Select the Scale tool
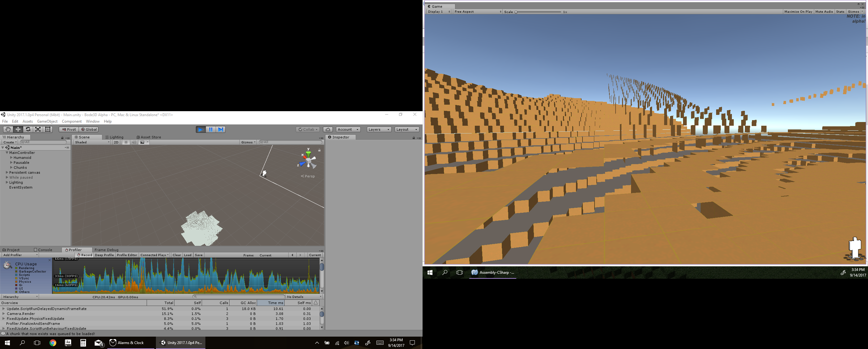The image size is (868, 349). tap(38, 129)
